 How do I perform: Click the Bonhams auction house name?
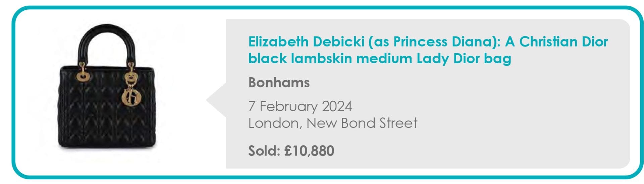pyautogui.click(x=279, y=83)
